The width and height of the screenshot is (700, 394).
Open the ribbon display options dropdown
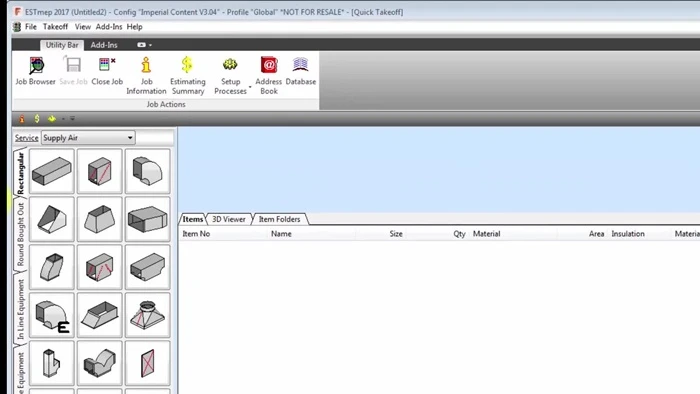click(144, 45)
